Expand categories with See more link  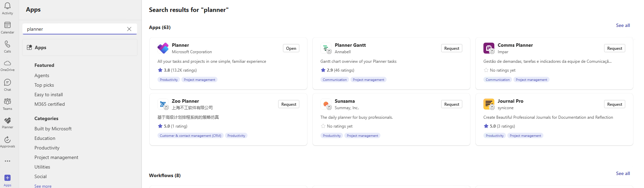coord(43,186)
